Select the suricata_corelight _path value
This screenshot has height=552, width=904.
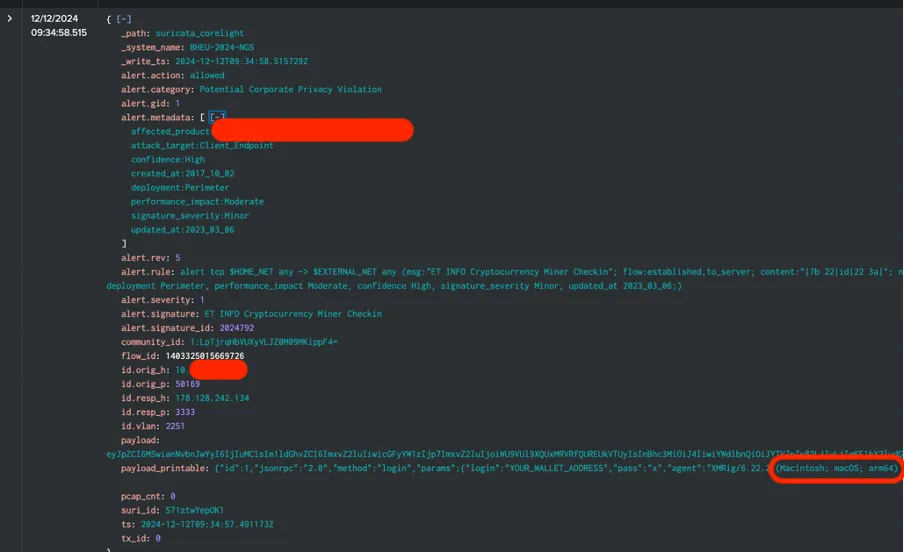tap(199, 33)
